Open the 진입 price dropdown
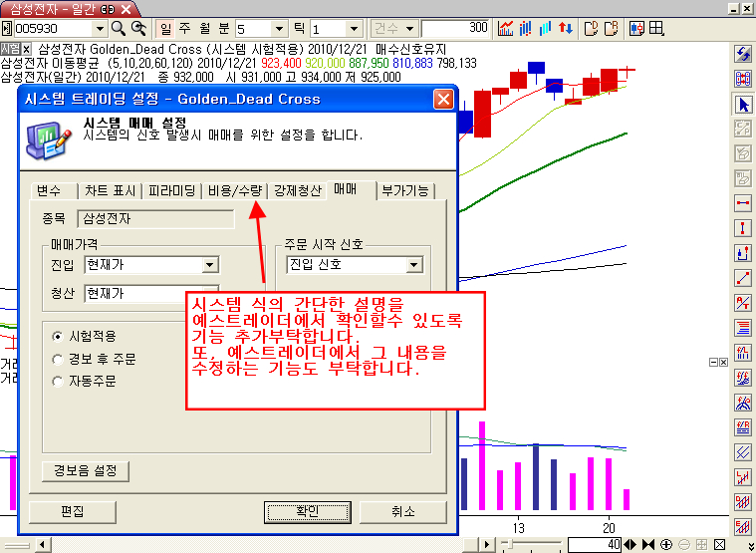This screenshot has height=553, width=756. click(209, 265)
